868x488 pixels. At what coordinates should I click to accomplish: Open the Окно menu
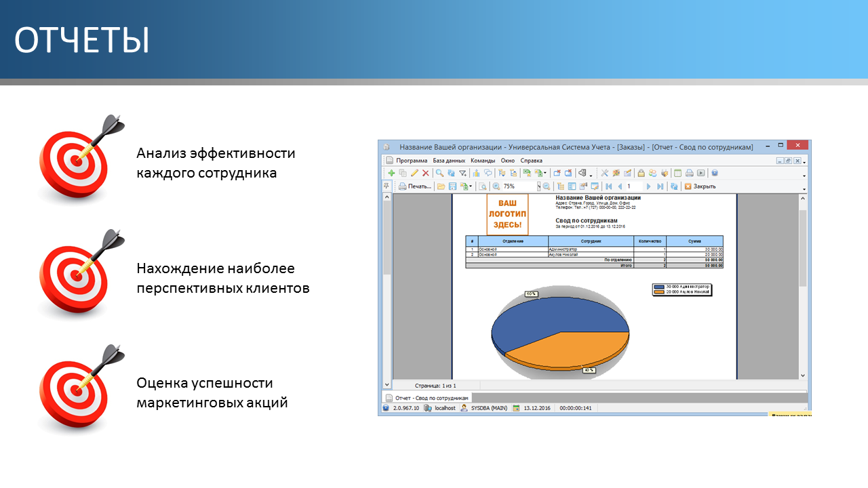click(x=508, y=161)
